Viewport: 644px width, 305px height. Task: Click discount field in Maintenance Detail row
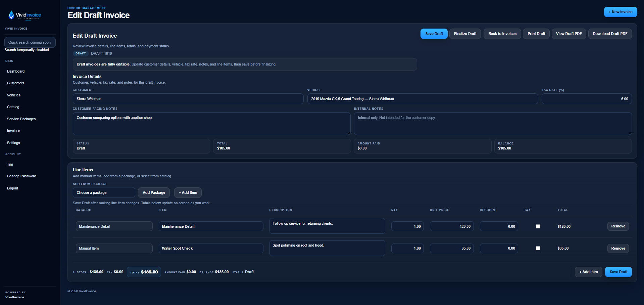point(499,226)
